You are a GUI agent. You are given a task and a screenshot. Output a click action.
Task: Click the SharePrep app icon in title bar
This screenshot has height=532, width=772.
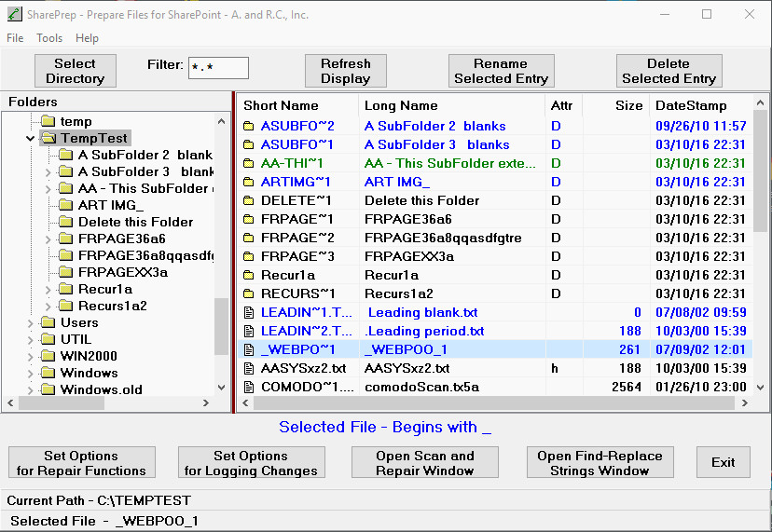[x=14, y=14]
